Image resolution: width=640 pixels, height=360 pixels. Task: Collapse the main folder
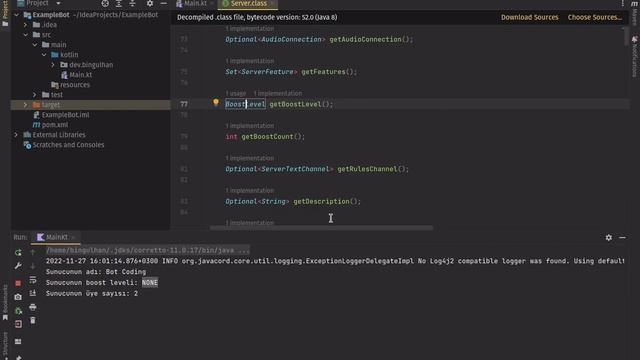[35, 44]
